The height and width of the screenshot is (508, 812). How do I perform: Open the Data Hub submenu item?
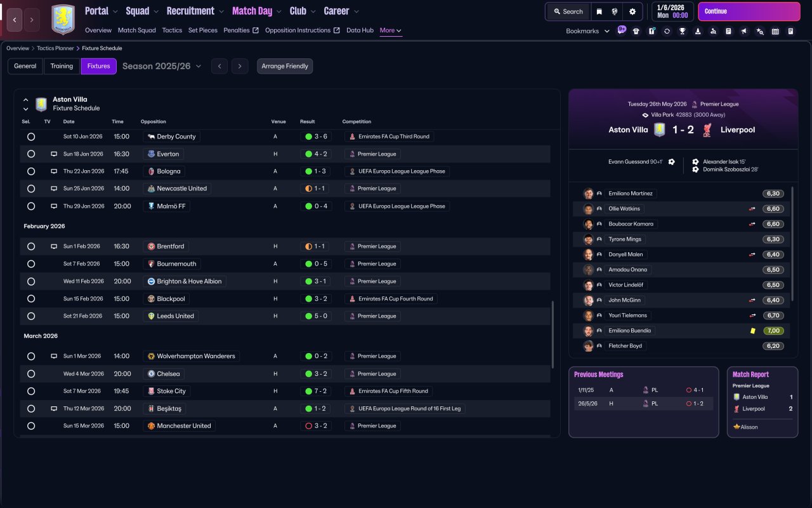point(360,30)
